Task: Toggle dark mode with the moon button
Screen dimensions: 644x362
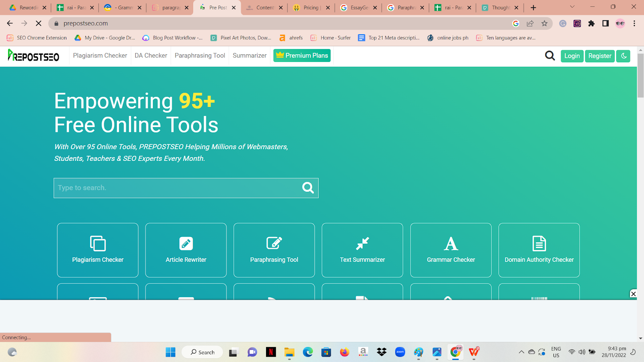Action: 623,56
